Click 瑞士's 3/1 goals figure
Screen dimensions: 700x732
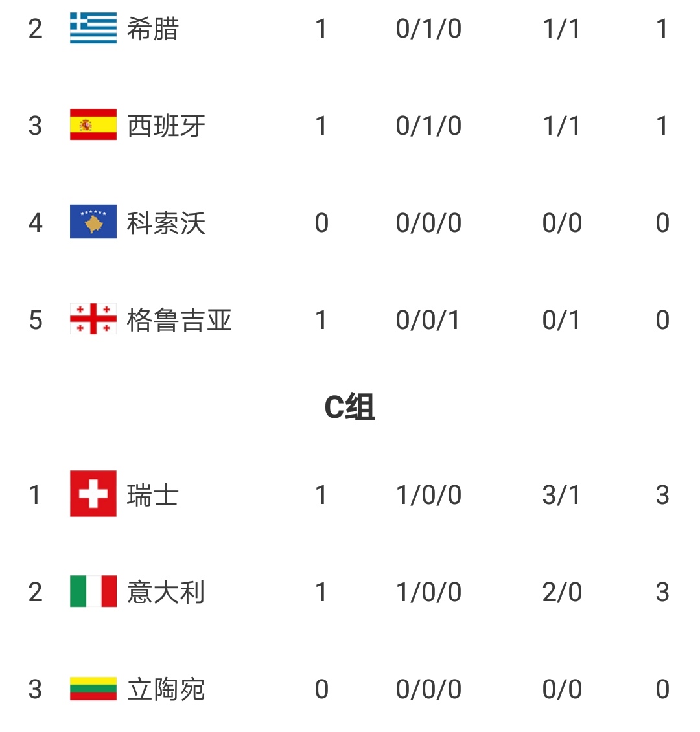pos(561,495)
